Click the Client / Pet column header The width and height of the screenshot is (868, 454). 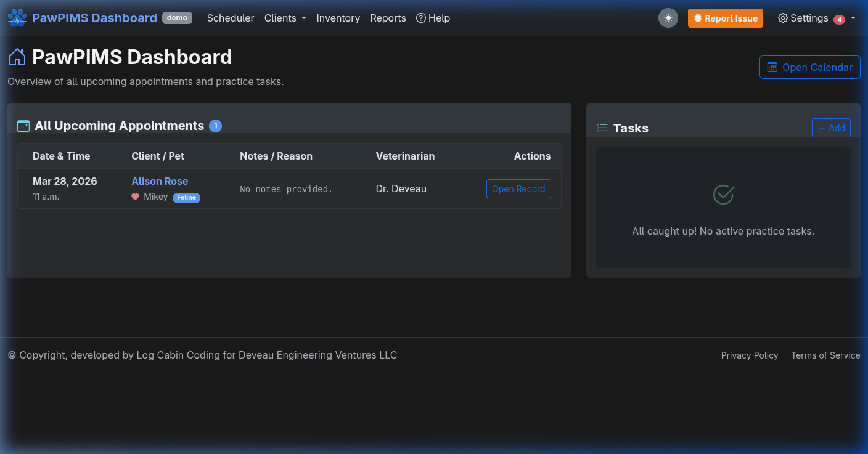pyautogui.click(x=158, y=156)
